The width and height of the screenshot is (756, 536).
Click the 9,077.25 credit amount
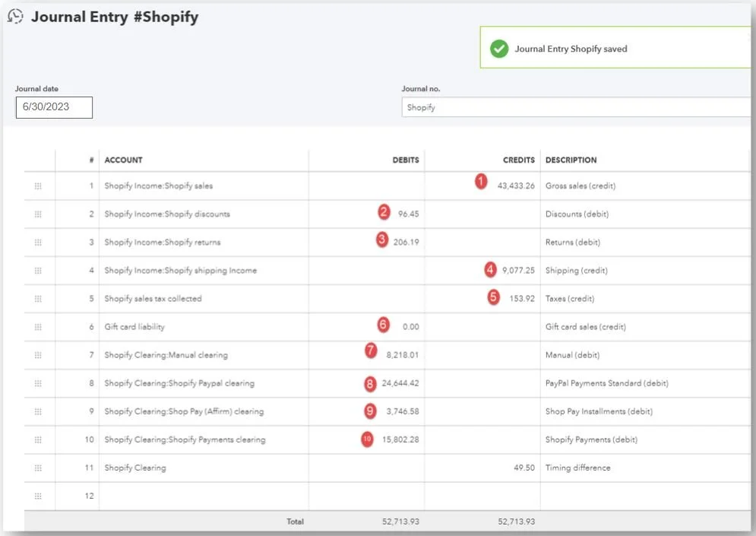coord(518,270)
